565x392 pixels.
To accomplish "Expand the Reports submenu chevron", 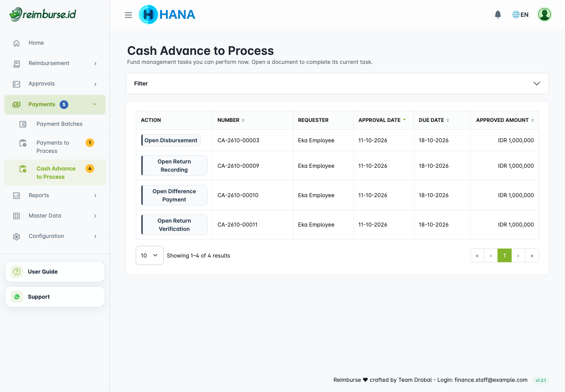I will tap(95, 196).
